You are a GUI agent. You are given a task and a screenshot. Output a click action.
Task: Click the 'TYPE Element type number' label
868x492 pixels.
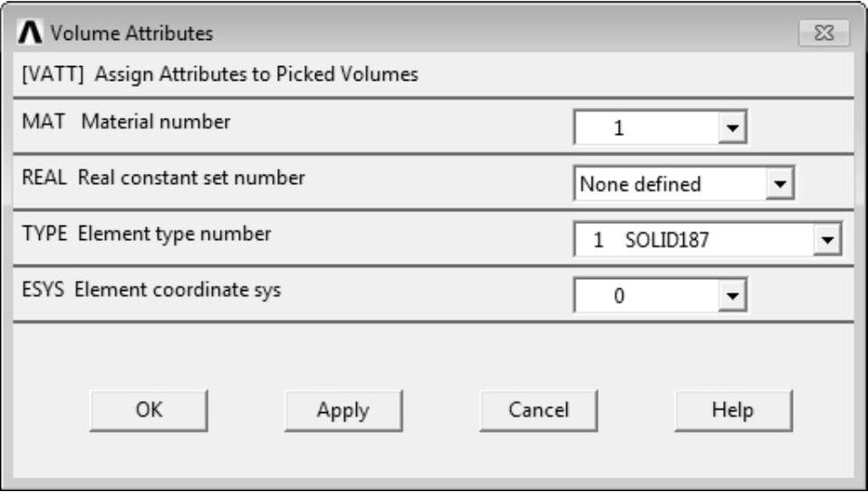click(146, 234)
